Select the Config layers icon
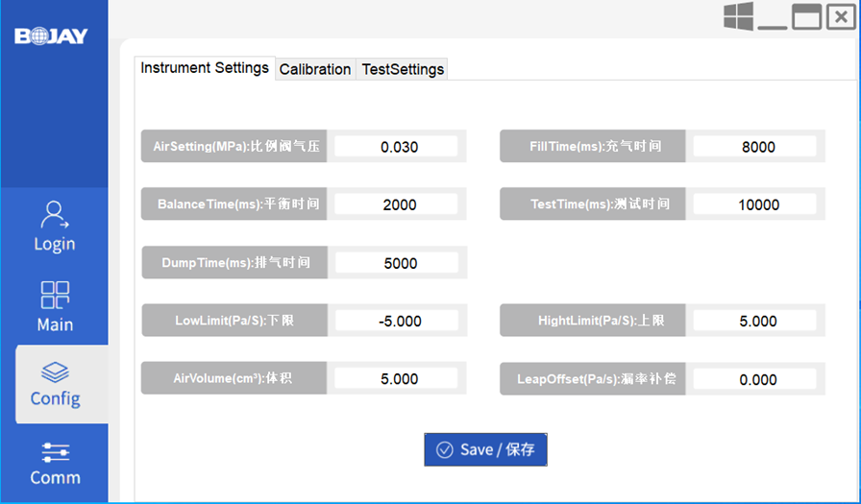Viewport: 861px width, 504px height. [55, 372]
